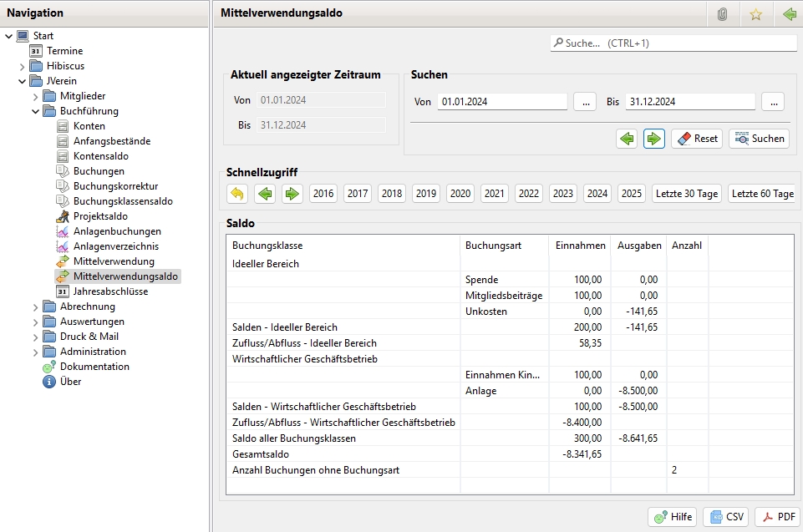Click the CSV export button
Viewport: 803px width, 532px height.
[725, 517]
